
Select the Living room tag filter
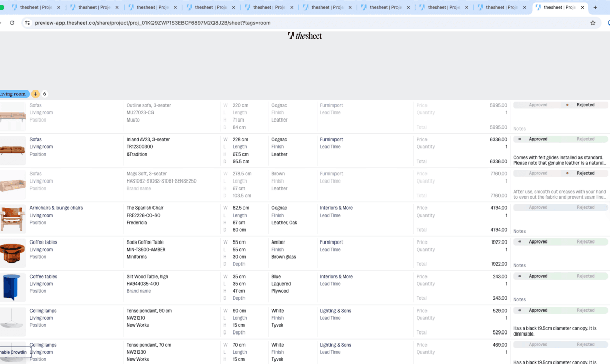click(x=14, y=94)
